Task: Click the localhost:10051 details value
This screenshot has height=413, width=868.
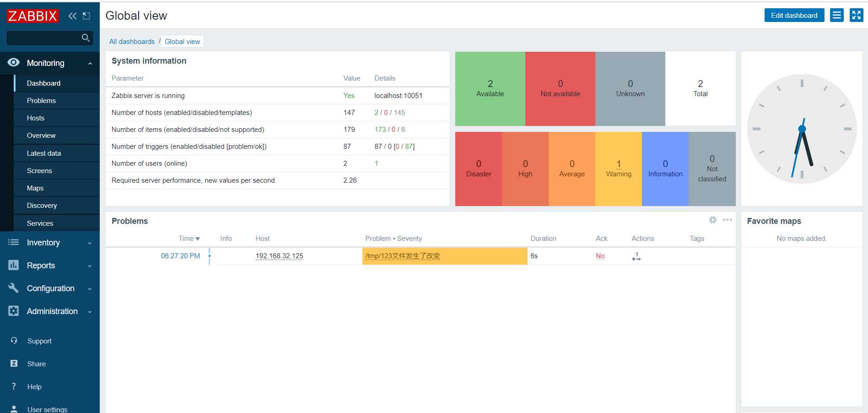Action: (x=398, y=96)
